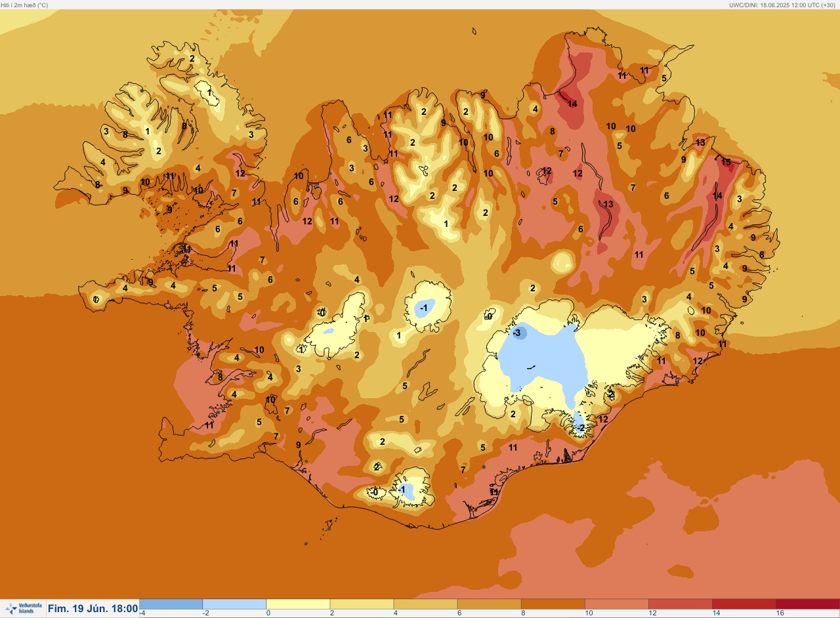Click the 8 to 10 orange legend swatch
840x618 pixels.
pos(553,604)
